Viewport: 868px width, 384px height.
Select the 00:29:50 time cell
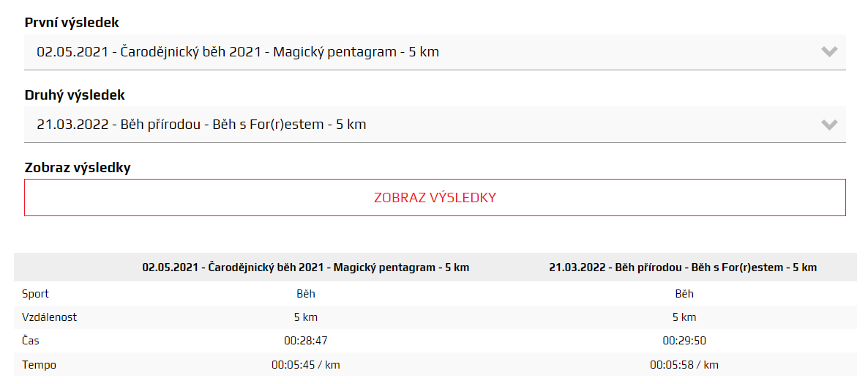[x=684, y=341]
